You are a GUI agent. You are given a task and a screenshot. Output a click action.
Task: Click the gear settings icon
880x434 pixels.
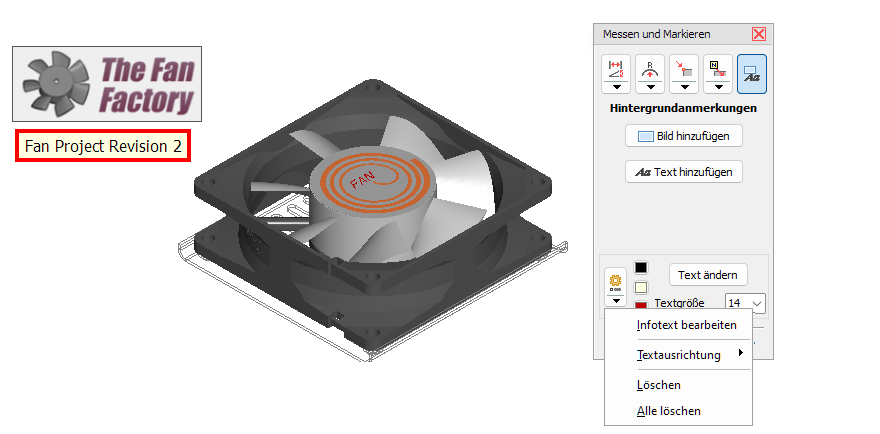tap(615, 280)
